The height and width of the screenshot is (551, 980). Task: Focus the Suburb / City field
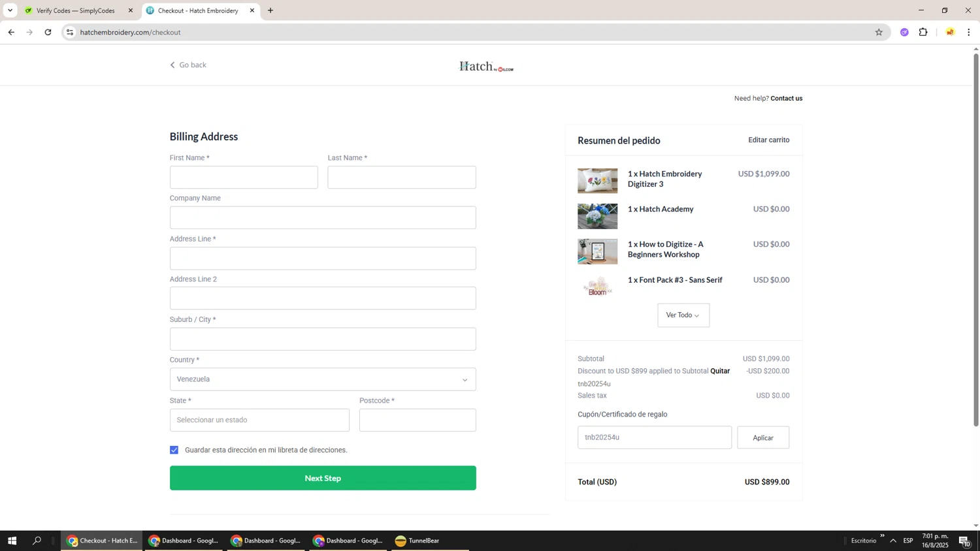[x=323, y=339]
